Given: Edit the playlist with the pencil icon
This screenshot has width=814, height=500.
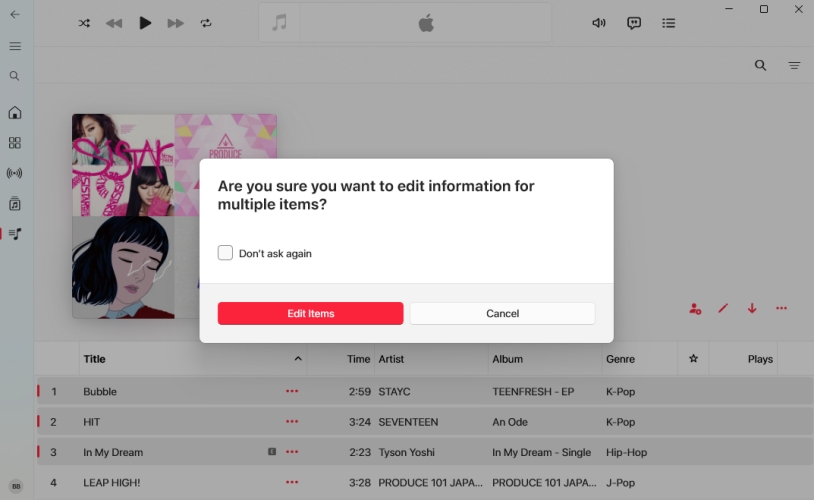Looking at the screenshot, I should tap(723, 308).
